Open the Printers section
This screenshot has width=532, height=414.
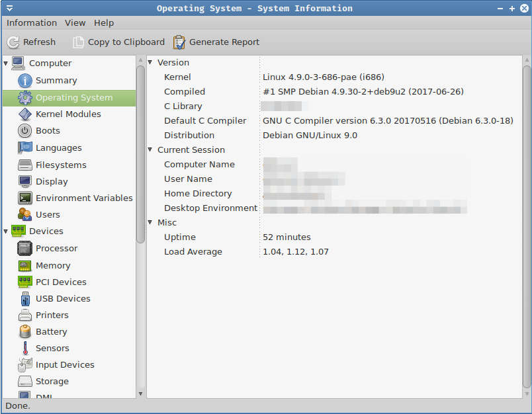coord(53,315)
